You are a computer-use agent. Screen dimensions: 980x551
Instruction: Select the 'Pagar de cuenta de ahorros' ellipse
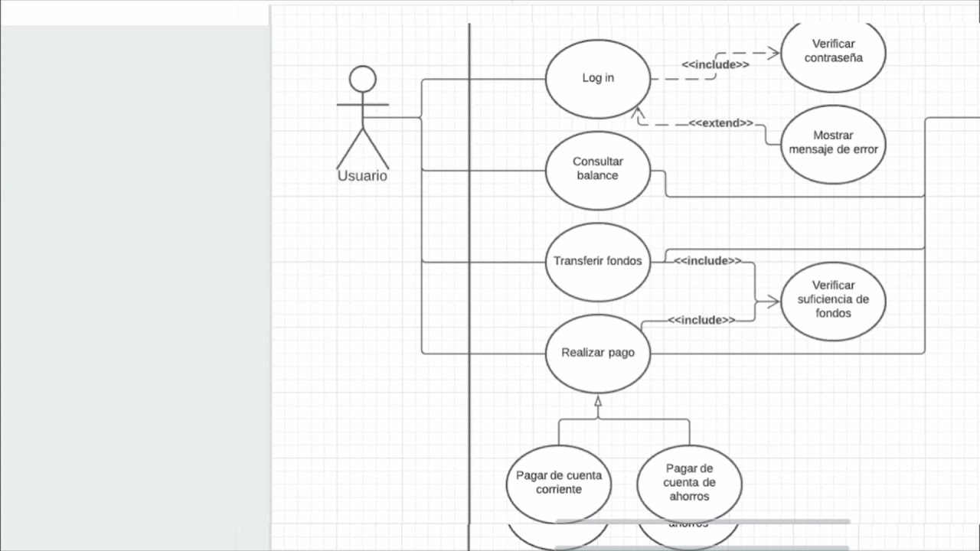click(x=689, y=484)
